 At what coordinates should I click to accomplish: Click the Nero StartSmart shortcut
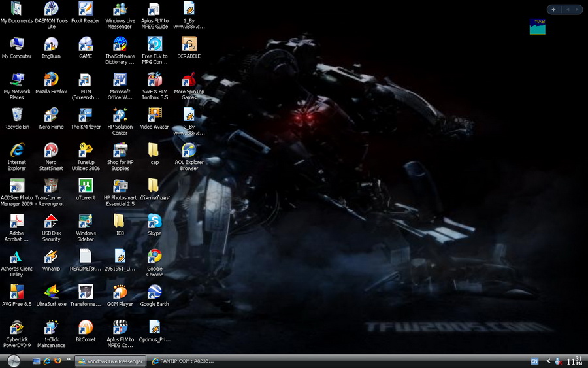51,150
